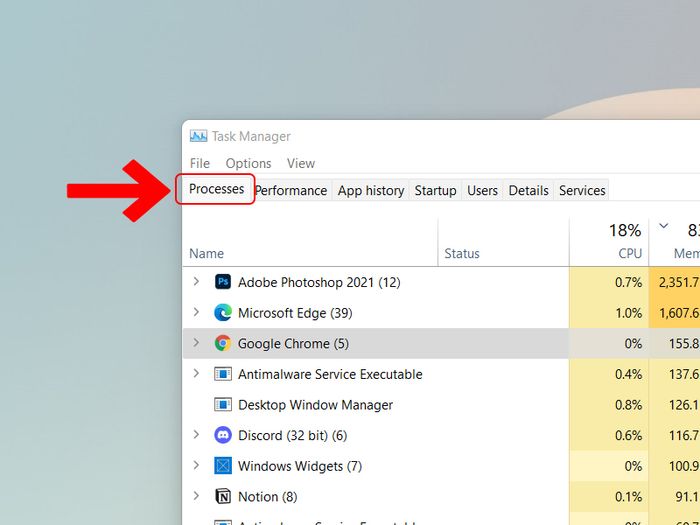Select the Adobe Photoshop 2021 (12) row name
Image resolution: width=700 pixels, height=525 pixels.
tap(319, 283)
